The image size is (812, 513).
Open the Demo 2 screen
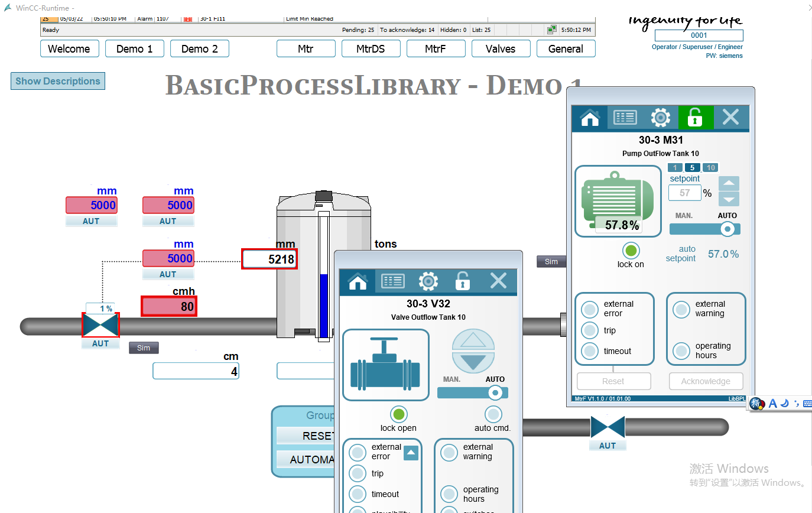coord(199,49)
